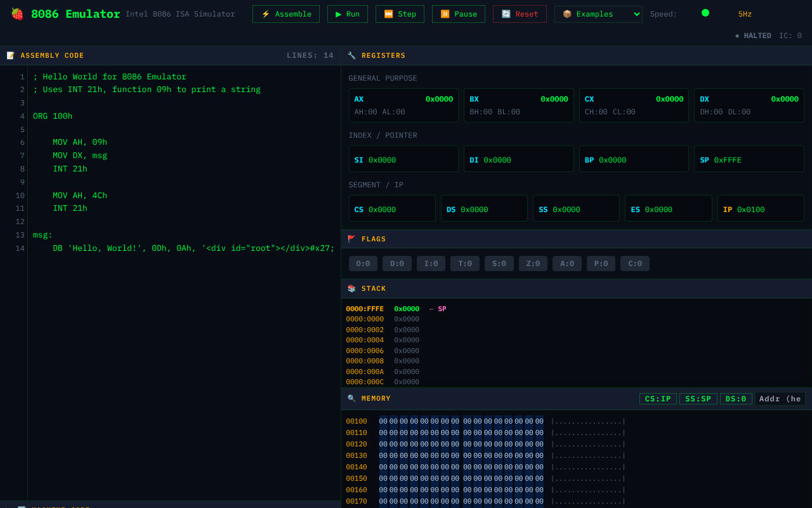
Task: Pause the emulator execution
Action: click(x=459, y=14)
